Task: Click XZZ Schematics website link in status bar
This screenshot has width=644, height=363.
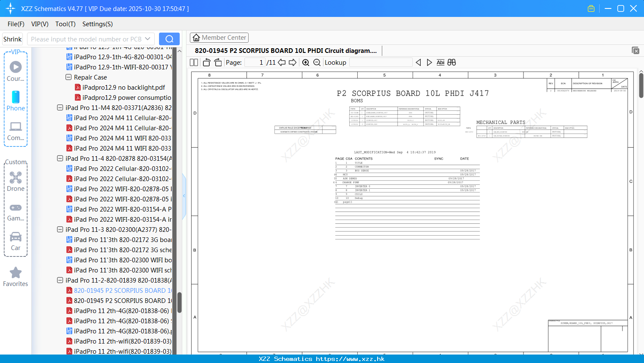Action: pos(350,359)
